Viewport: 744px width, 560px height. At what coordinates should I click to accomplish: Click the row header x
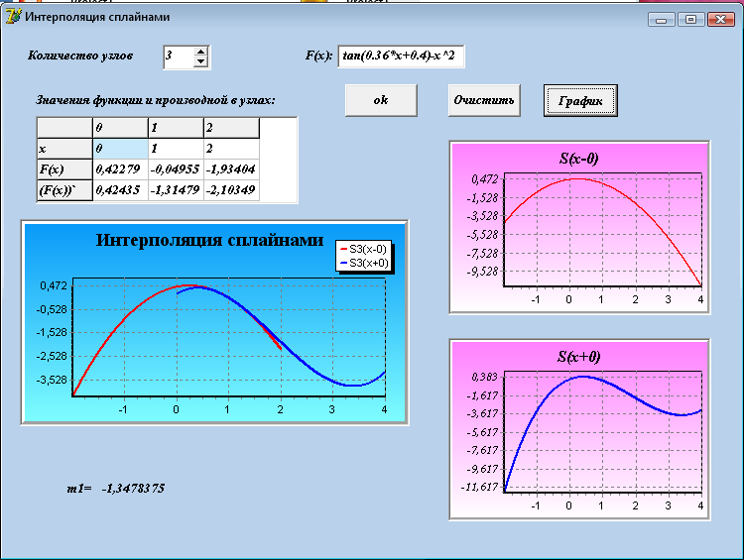[x=65, y=149]
